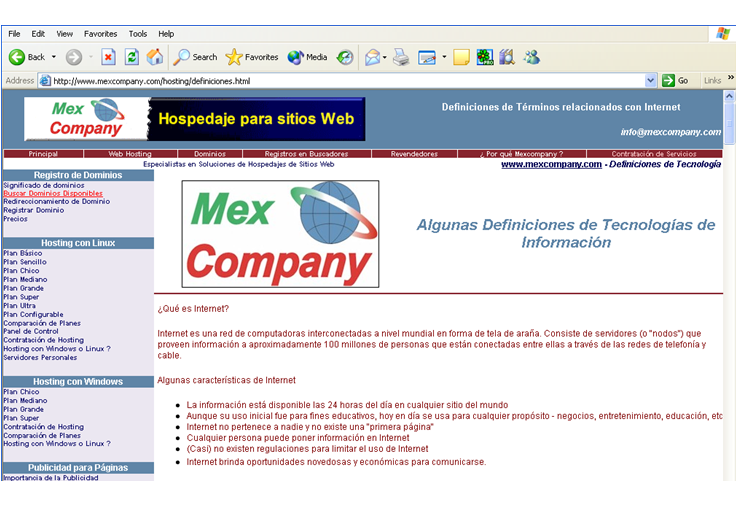Open the Favorites menu in the menu bar

click(100, 34)
